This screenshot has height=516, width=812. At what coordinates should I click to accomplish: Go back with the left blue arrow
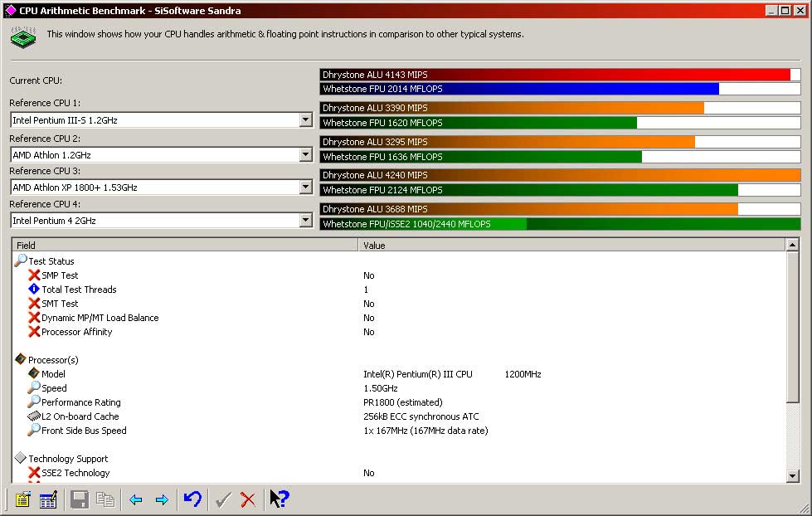click(x=136, y=499)
